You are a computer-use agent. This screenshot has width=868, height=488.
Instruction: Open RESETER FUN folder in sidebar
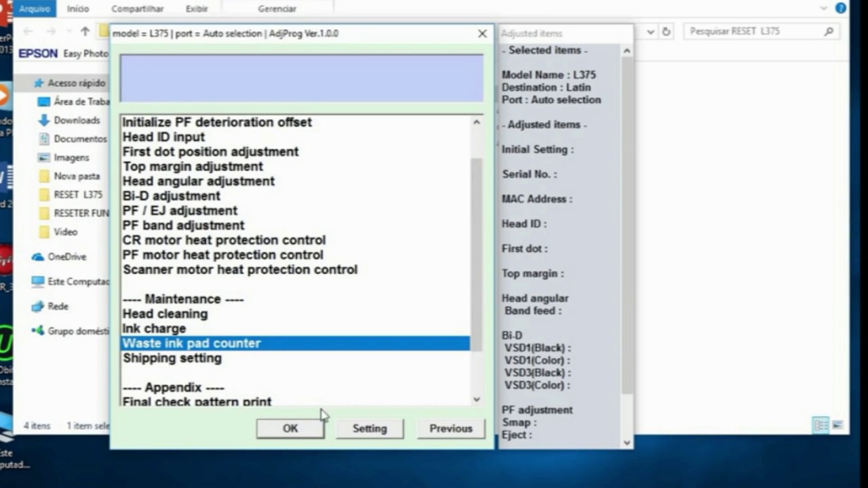(73, 213)
